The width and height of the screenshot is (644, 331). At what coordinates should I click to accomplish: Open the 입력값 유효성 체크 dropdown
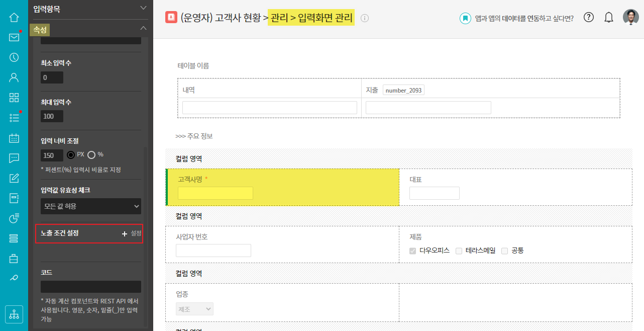tap(91, 206)
